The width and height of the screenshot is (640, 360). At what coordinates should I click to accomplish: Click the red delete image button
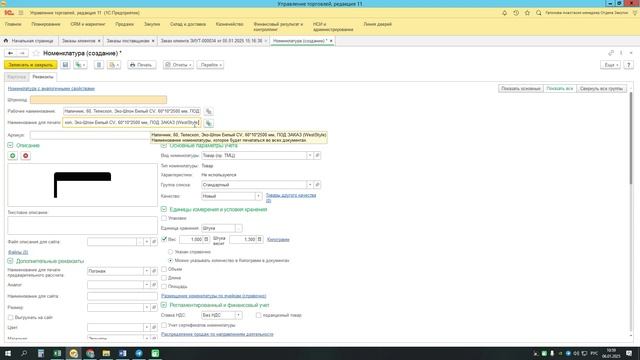(x=26, y=156)
